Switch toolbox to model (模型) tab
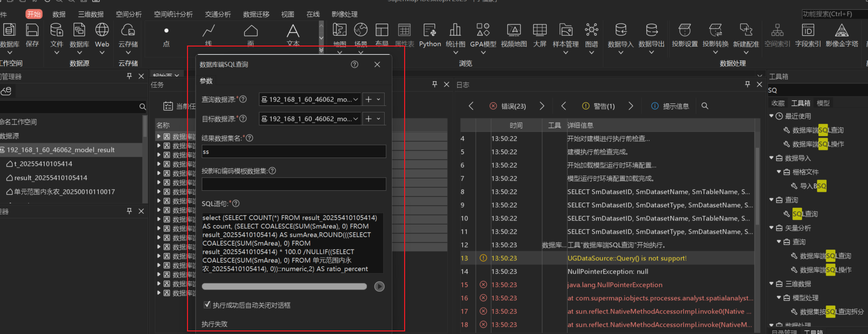868x334 pixels. pyautogui.click(x=824, y=103)
